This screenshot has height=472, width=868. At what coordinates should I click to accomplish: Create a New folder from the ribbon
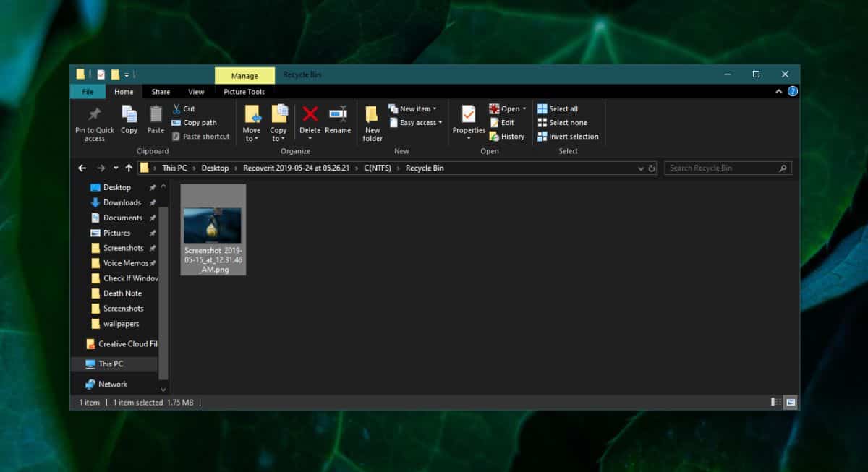(373, 124)
